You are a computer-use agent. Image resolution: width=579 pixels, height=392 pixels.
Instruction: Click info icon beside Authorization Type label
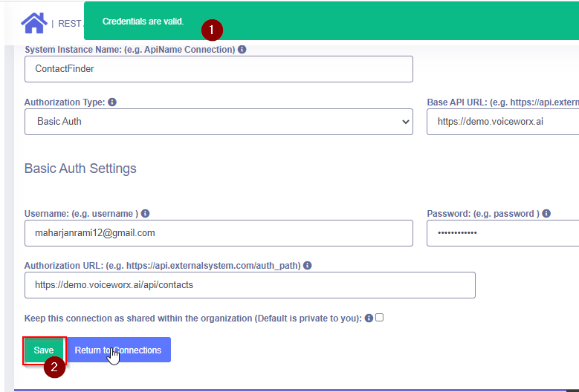112,102
